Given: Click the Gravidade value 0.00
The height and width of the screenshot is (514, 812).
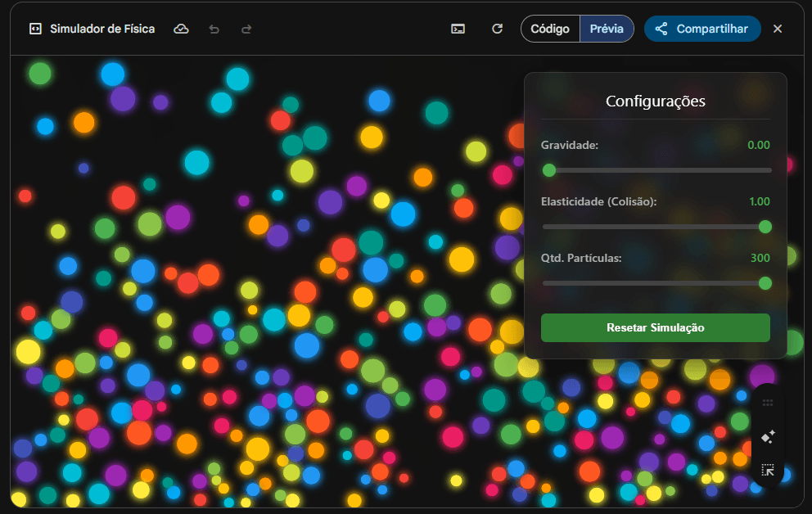Looking at the screenshot, I should [x=758, y=145].
